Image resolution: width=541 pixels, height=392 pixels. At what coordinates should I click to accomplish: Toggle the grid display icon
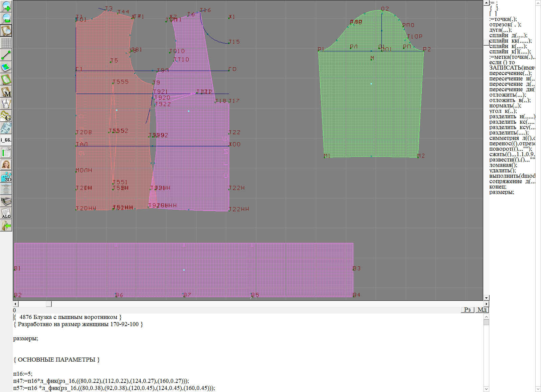[x=6, y=43]
